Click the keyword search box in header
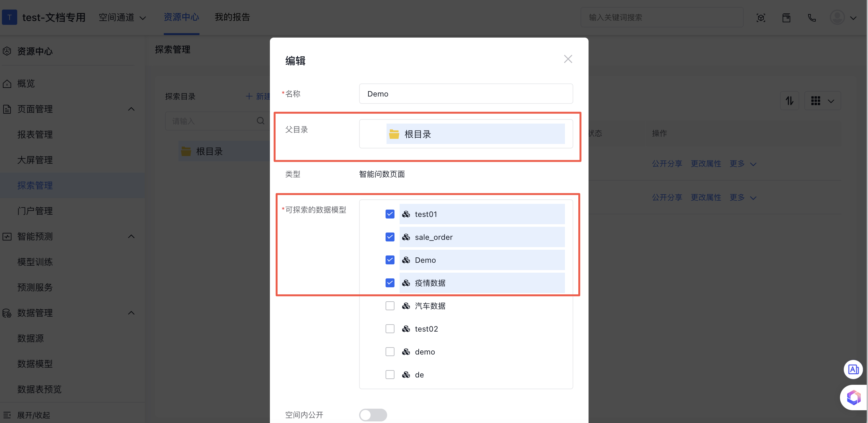 tap(662, 17)
